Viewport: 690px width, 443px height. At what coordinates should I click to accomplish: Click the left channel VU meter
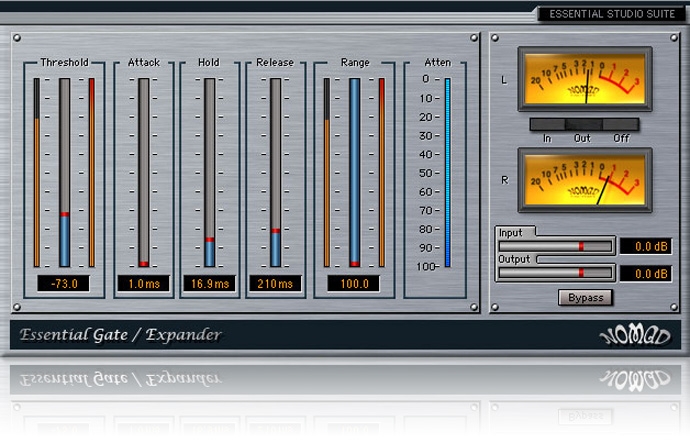[x=585, y=79]
